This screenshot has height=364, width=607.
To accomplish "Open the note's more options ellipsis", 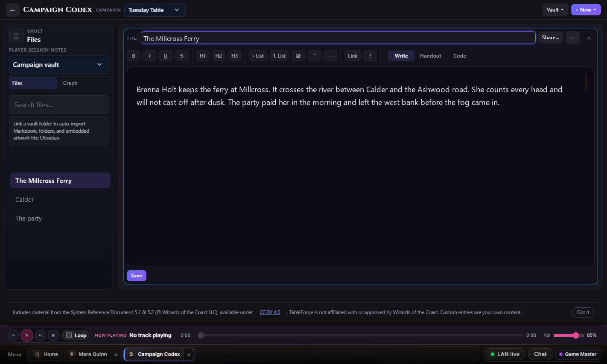I will pos(573,38).
